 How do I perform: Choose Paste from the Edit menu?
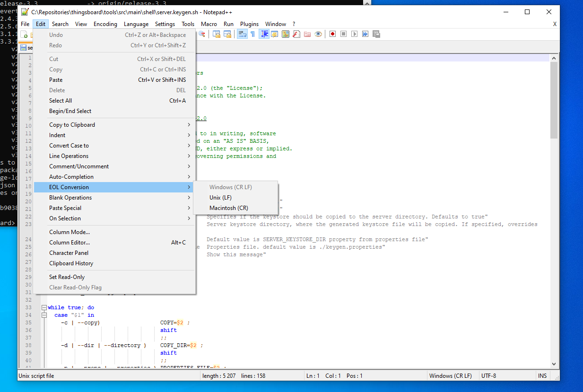pos(114,80)
